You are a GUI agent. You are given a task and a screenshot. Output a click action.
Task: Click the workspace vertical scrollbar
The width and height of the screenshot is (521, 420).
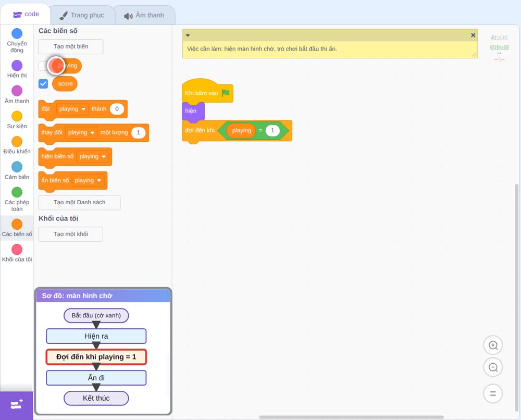tap(516, 298)
